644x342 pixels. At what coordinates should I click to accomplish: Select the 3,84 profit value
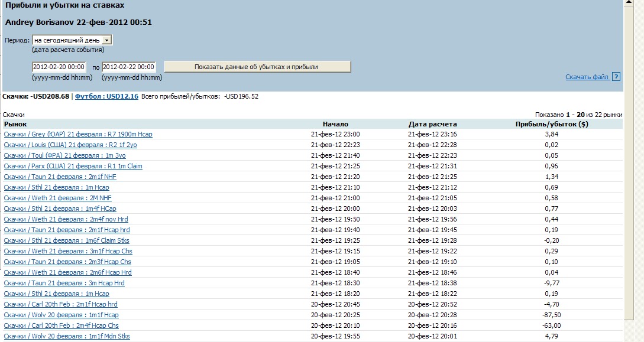[552, 134]
